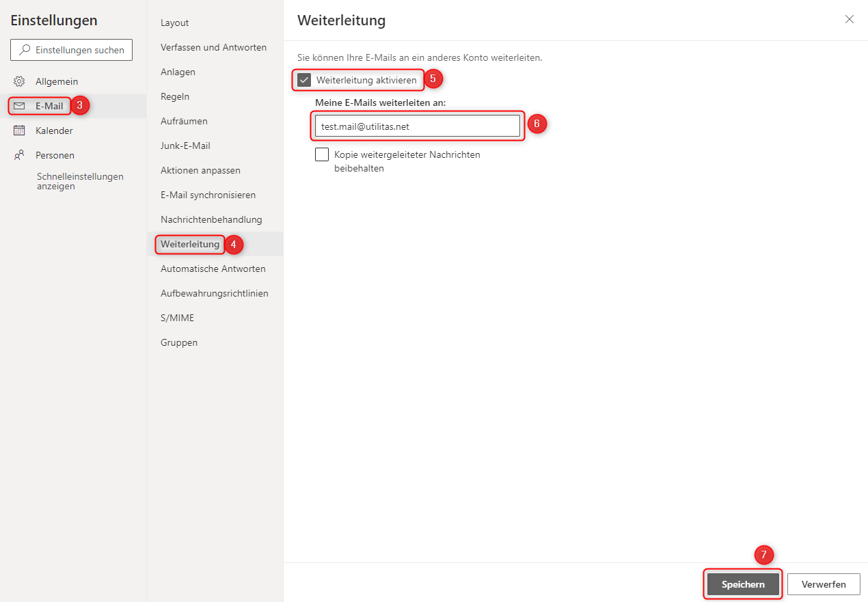Click the forwarding email address field
Image resolution: width=868 pixels, height=602 pixels.
[x=417, y=126]
